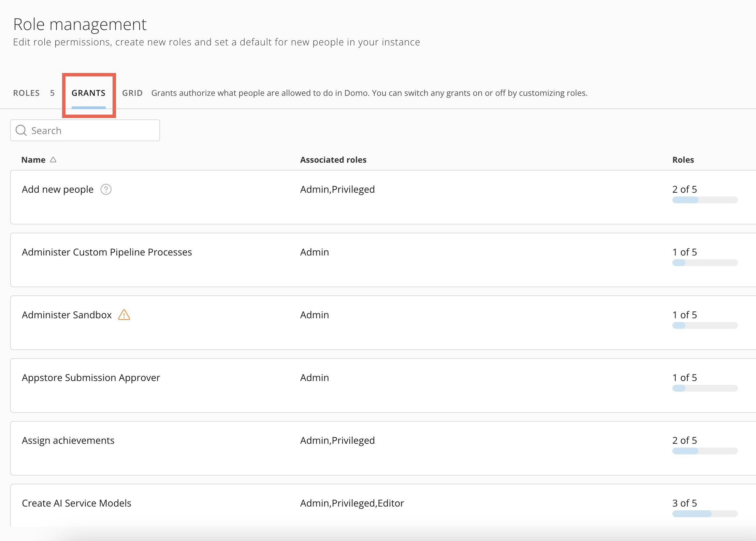The height and width of the screenshot is (541, 756).
Task: Click the warning icon beside Administer Sandbox
Action: pos(124,315)
